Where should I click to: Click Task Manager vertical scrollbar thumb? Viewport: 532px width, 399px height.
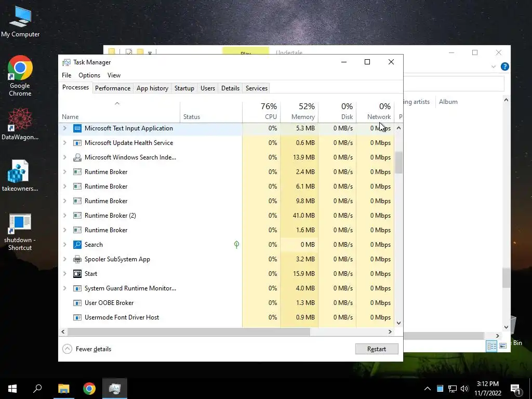pos(398,163)
